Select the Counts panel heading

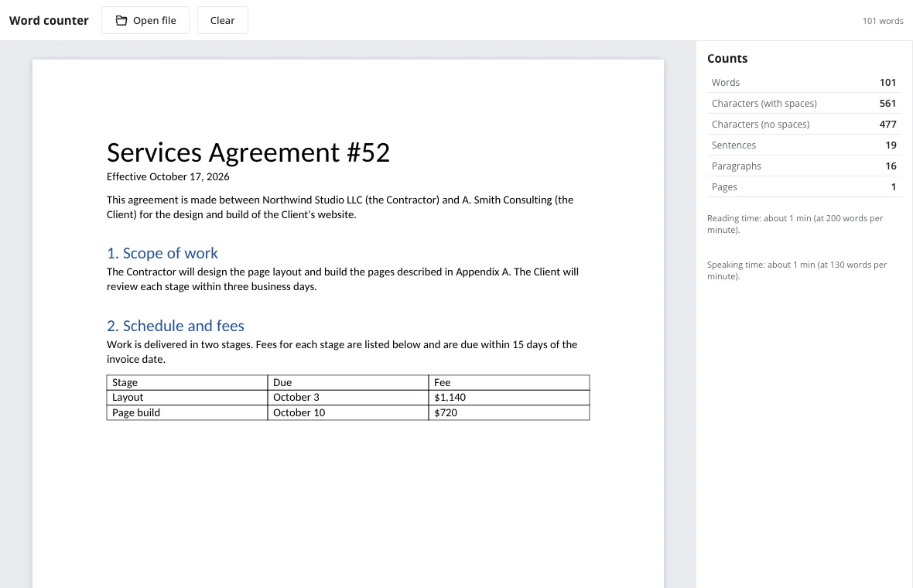(x=727, y=58)
